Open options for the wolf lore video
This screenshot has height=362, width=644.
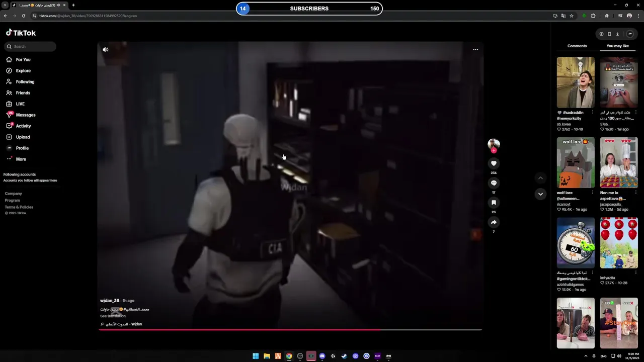[592, 193]
